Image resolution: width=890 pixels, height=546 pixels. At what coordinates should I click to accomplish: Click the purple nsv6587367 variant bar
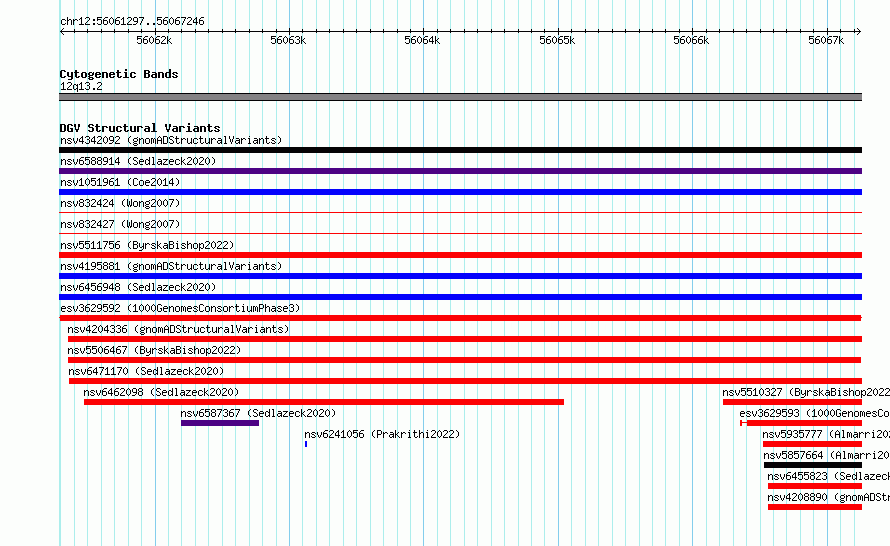coord(220,423)
